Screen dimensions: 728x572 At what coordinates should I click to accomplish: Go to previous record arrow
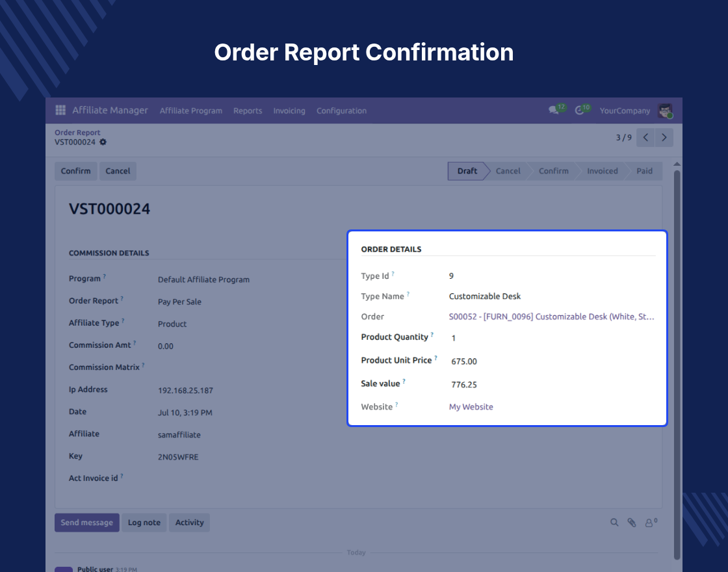(x=645, y=137)
